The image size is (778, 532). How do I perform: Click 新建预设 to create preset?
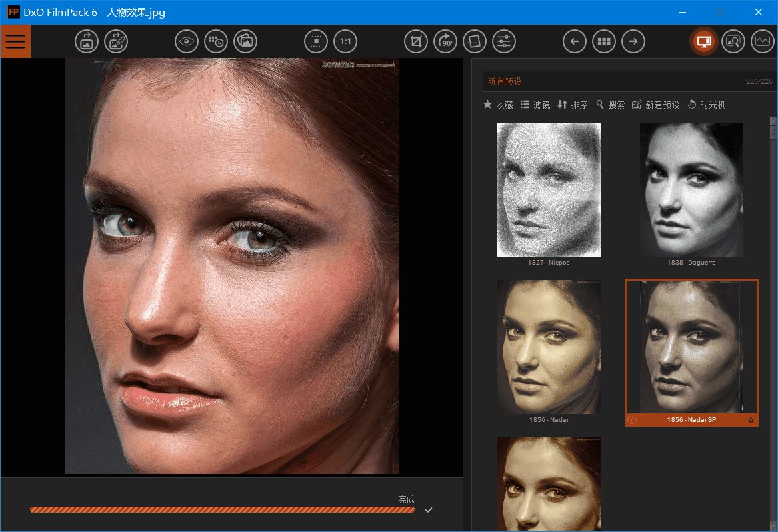click(x=656, y=105)
